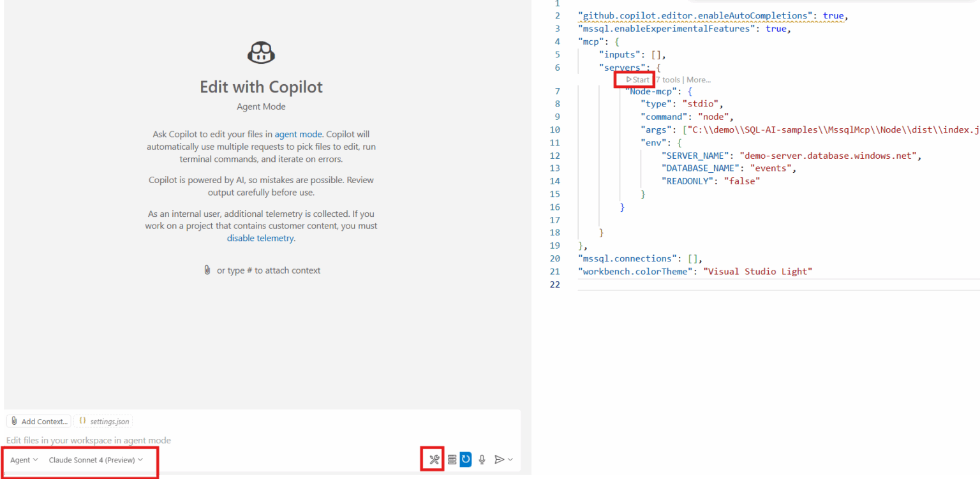Viewport: 980px width, 479px height.
Task: Click inside the chat input field
Action: click(x=191, y=440)
